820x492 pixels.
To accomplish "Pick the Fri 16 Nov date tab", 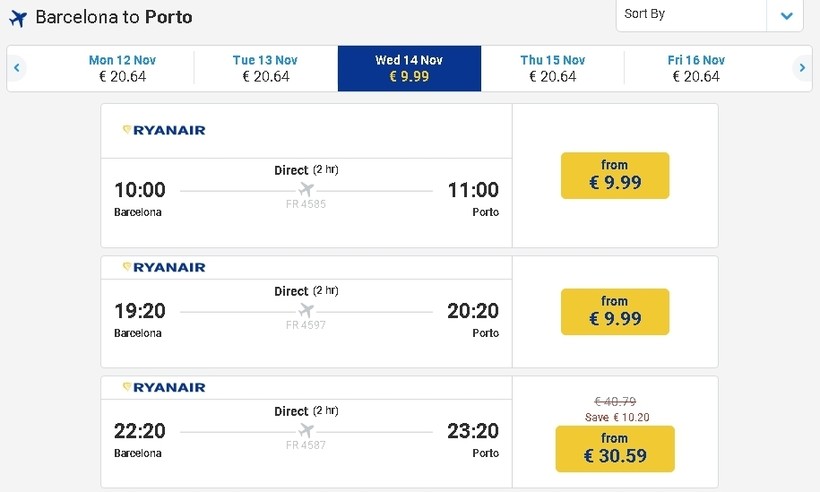I will 696,68.
